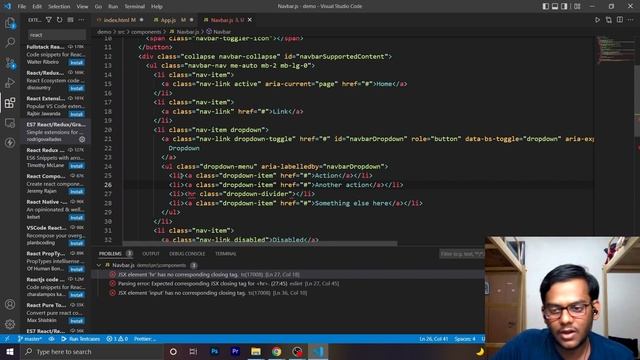
Task: Open Chrome from the Windows taskbar
Action: click(276, 351)
